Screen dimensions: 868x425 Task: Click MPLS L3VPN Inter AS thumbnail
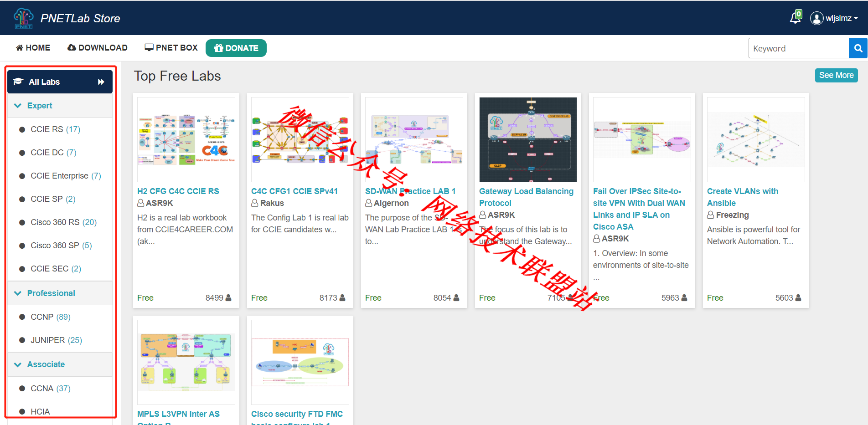point(186,362)
